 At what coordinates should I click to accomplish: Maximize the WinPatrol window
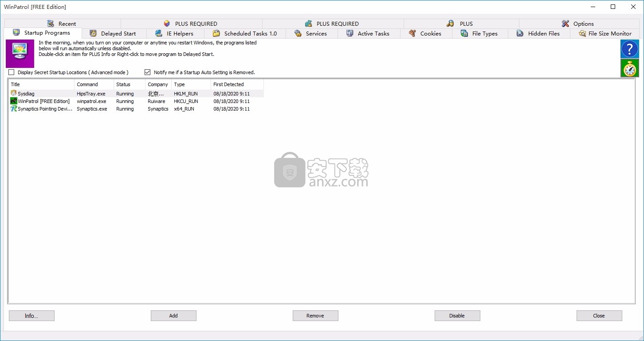[613, 7]
